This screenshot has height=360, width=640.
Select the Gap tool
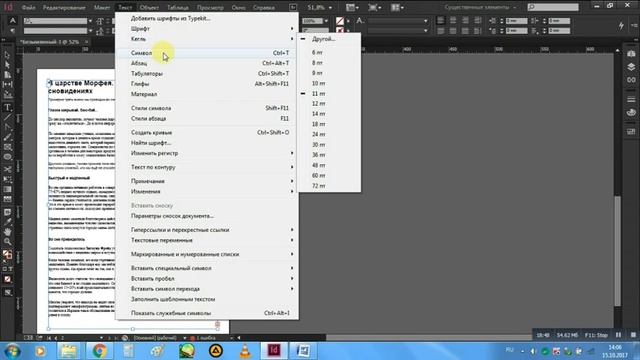(x=7, y=84)
